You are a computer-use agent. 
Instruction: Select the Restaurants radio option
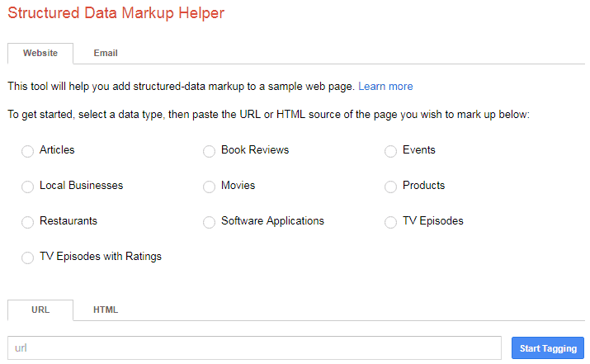point(27,222)
